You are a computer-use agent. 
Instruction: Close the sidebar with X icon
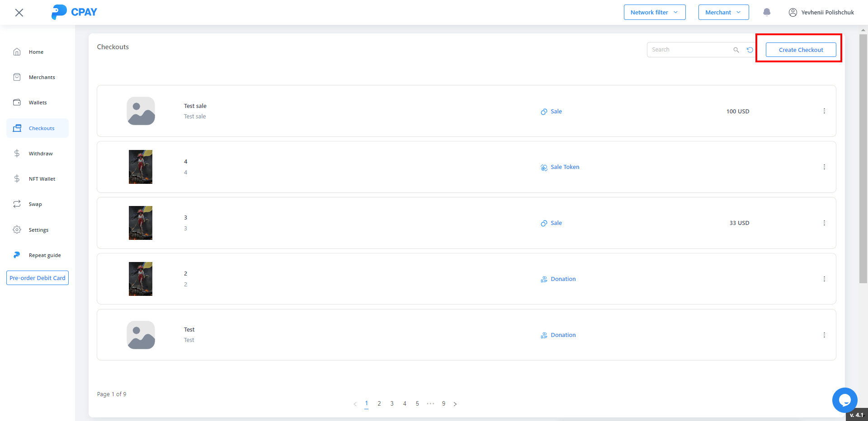tap(19, 13)
